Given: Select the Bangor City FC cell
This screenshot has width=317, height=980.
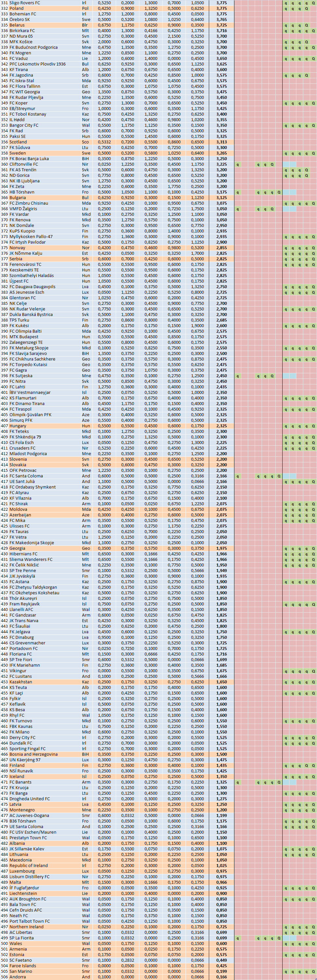Looking at the screenshot, I should click(24, 125).
